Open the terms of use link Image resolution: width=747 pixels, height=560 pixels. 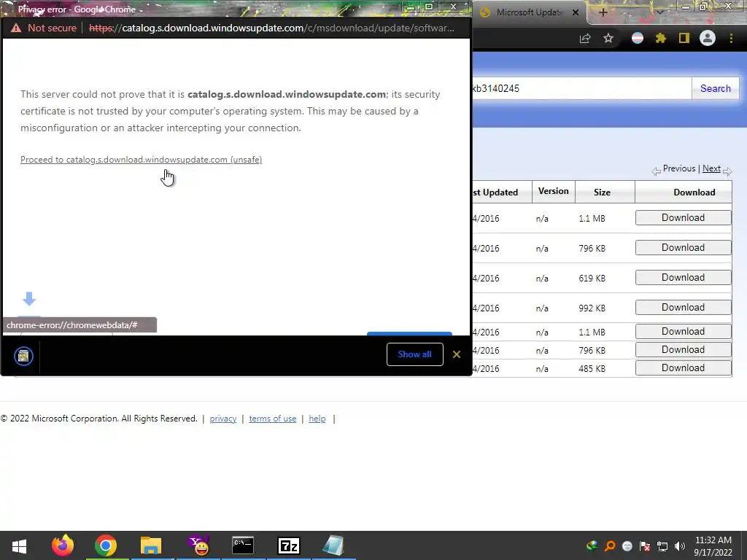[x=273, y=419]
